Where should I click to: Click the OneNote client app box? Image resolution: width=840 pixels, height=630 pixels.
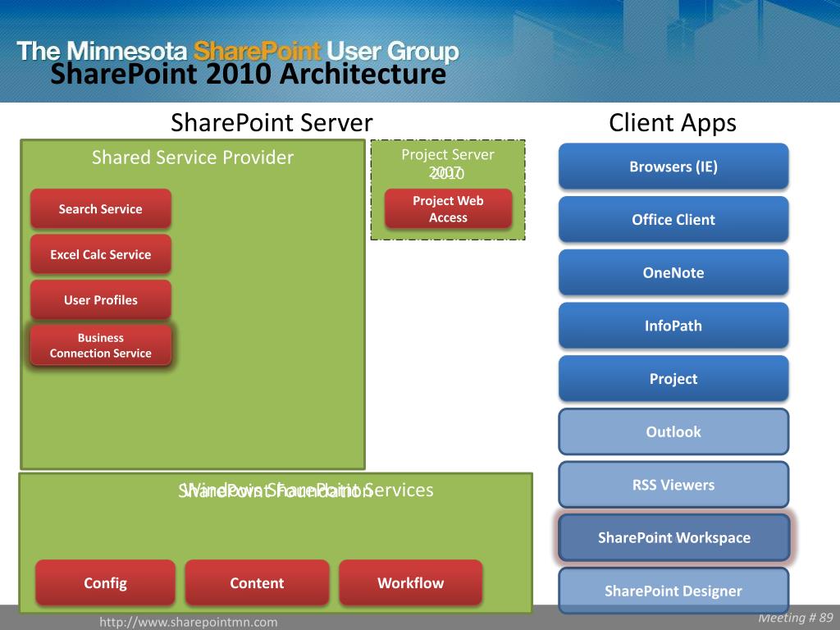673,272
